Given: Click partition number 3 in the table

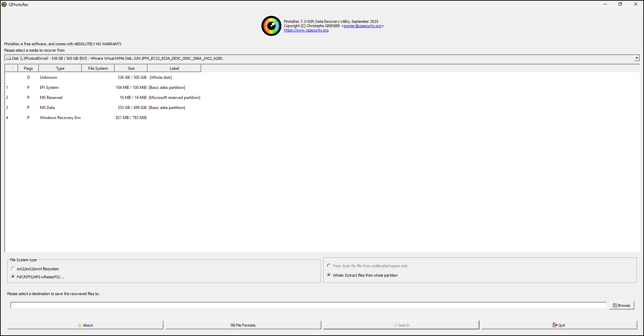Looking at the screenshot, I should coord(7,108).
